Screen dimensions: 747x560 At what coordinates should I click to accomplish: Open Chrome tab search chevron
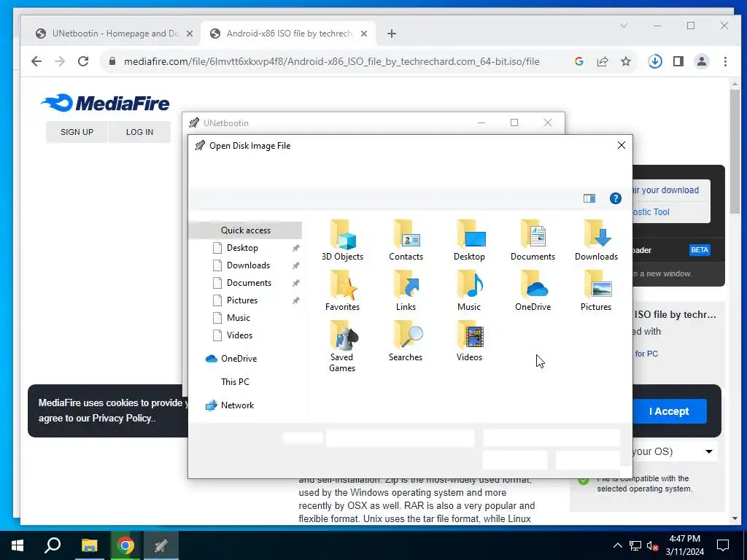(x=623, y=26)
